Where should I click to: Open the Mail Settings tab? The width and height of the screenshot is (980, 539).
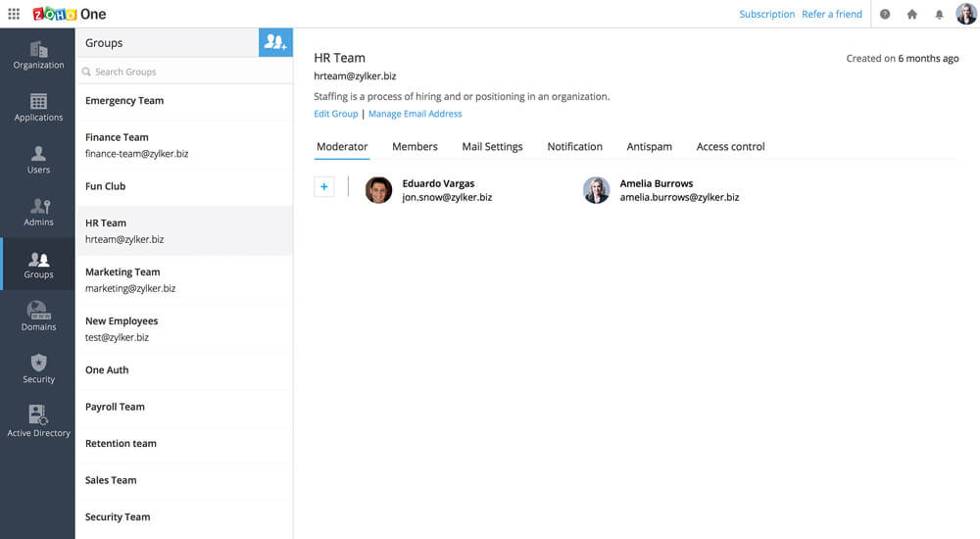point(492,146)
